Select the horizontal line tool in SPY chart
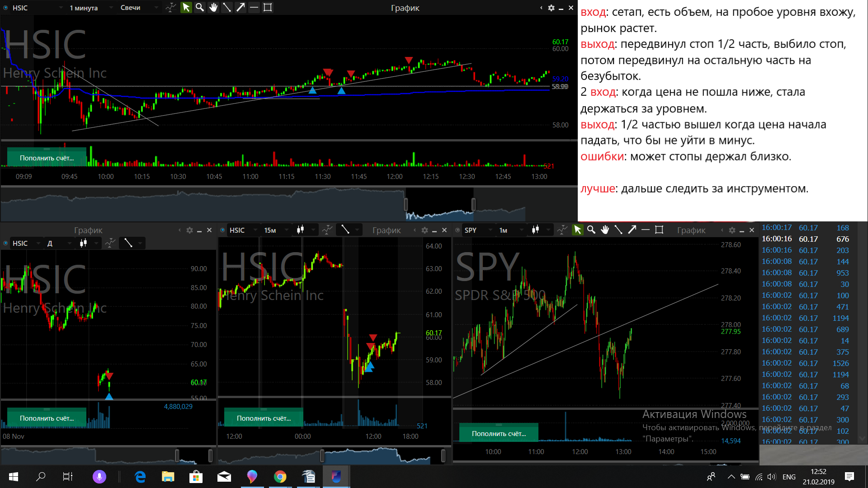Screen dimensions: 868x488 (646, 230)
